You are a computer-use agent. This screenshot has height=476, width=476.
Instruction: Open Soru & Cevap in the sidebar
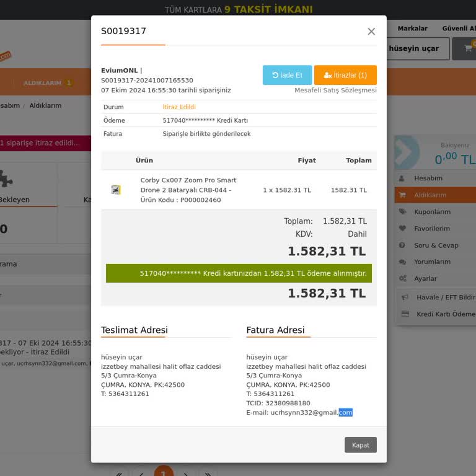436,245
